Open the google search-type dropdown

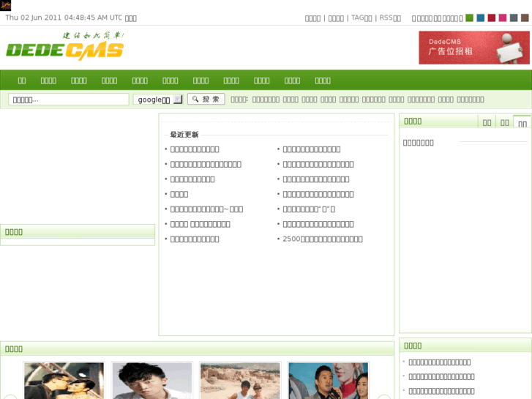coord(158,100)
